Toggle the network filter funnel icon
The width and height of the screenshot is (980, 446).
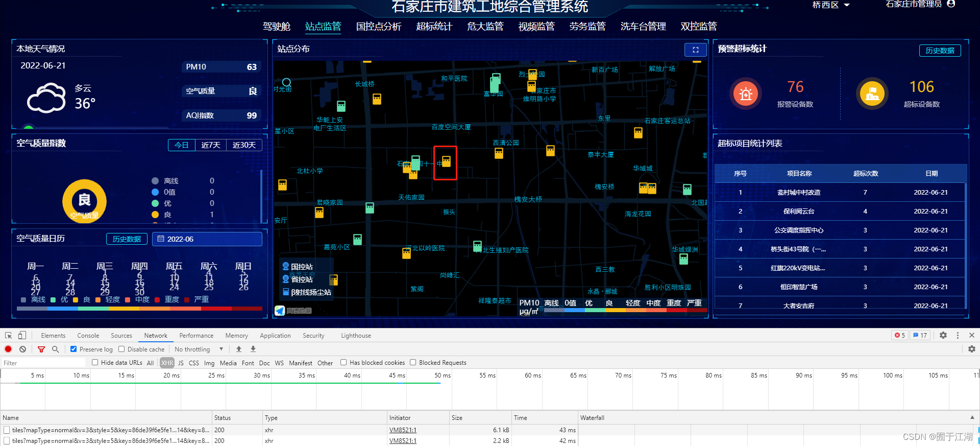[41, 349]
